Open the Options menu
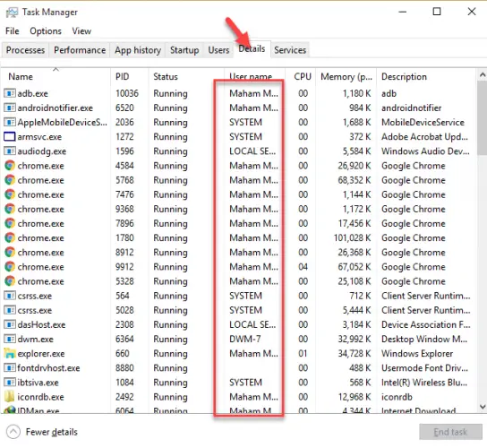The image size is (487, 448). pyautogui.click(x=46, y=31)
